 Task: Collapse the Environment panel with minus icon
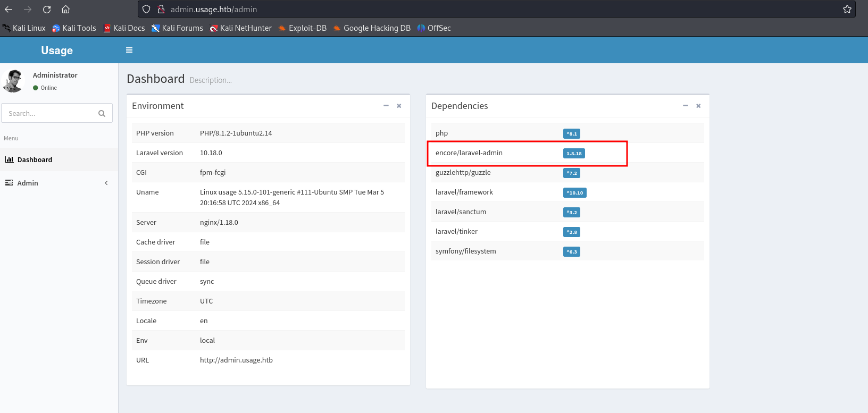[x=386, y=106]
